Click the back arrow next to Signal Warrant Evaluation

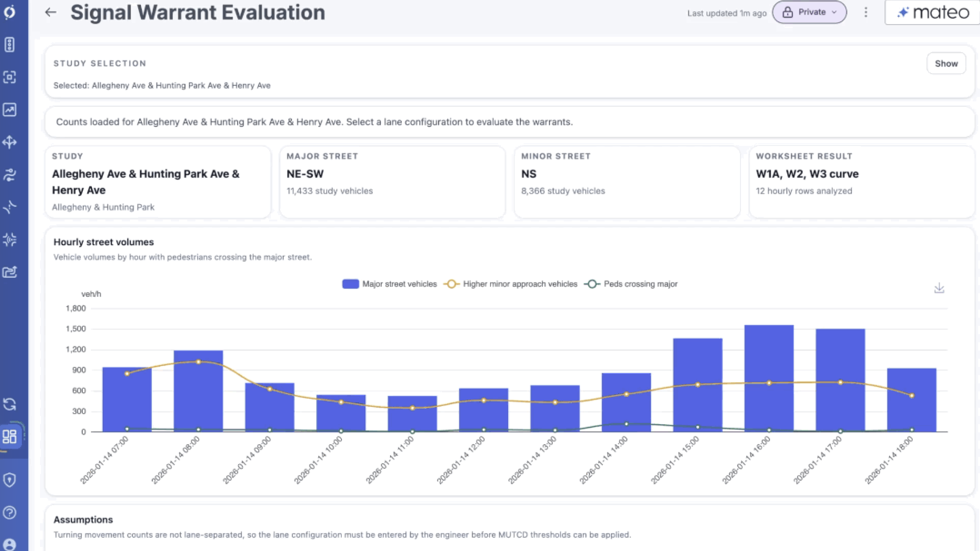pyautogui.click(x=50, y=13)
